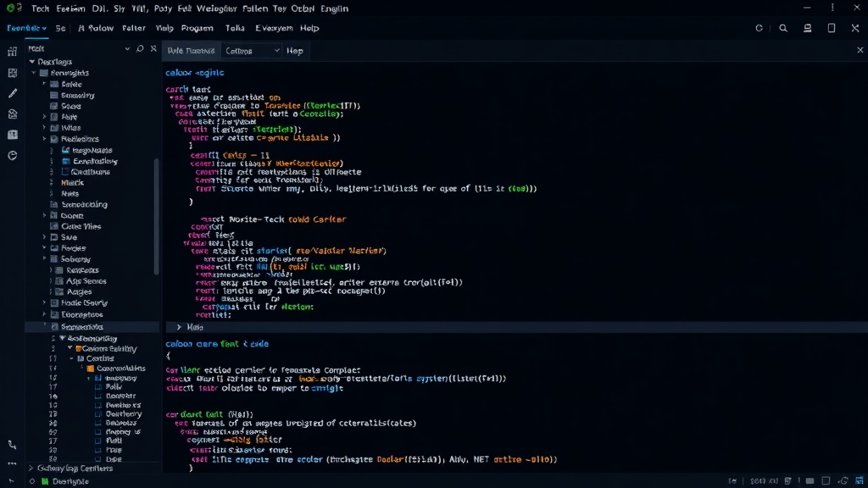The width and height of the screenshot is (868, 488).
Task: Click the refresh icon in the top-right toolbar
Action: pos(759,28)
